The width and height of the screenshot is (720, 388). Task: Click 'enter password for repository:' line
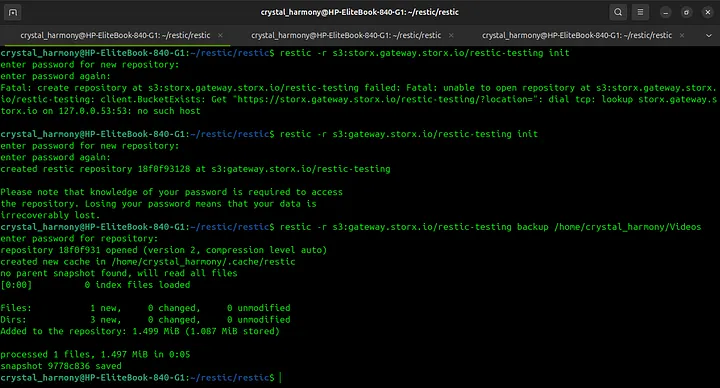point(79,238)
